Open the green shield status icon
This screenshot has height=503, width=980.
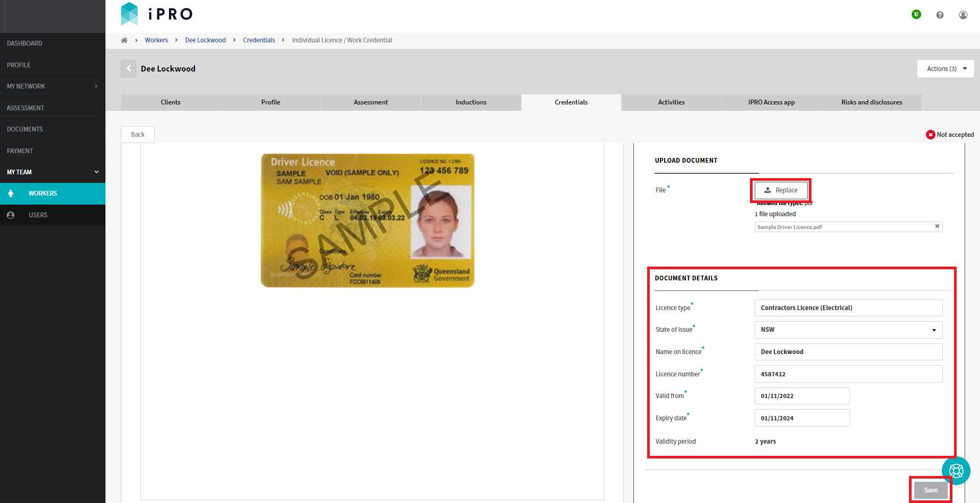916,14
